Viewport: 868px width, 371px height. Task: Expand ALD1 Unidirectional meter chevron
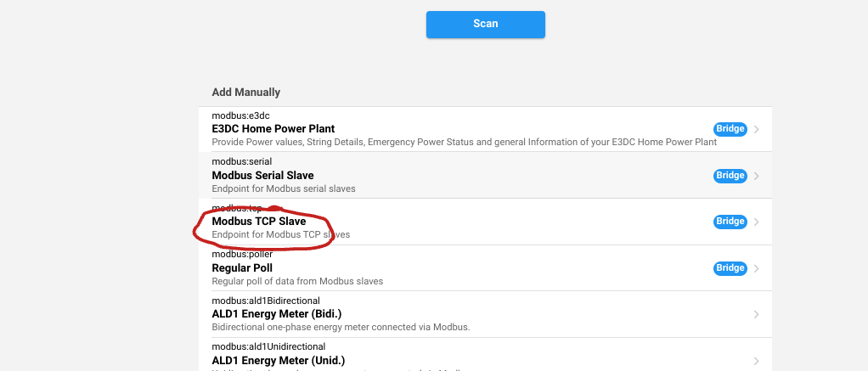pyautogui.click(x=757, y=360)
